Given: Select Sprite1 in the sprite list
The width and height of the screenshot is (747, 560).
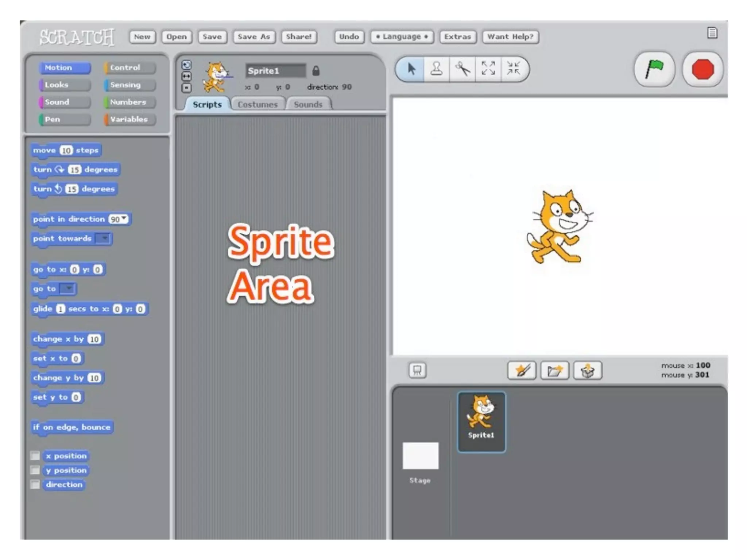Looking at the screenshot, I should click(x=481, y=422).
